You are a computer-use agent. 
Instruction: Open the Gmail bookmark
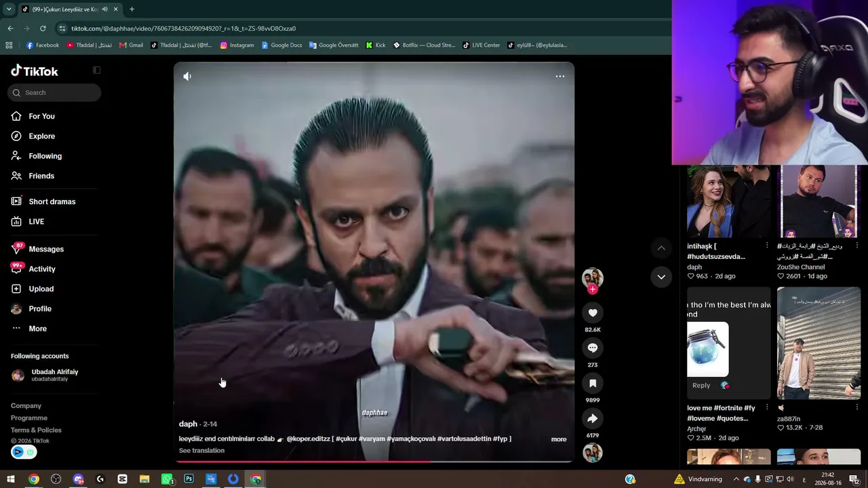coord(131,45)
